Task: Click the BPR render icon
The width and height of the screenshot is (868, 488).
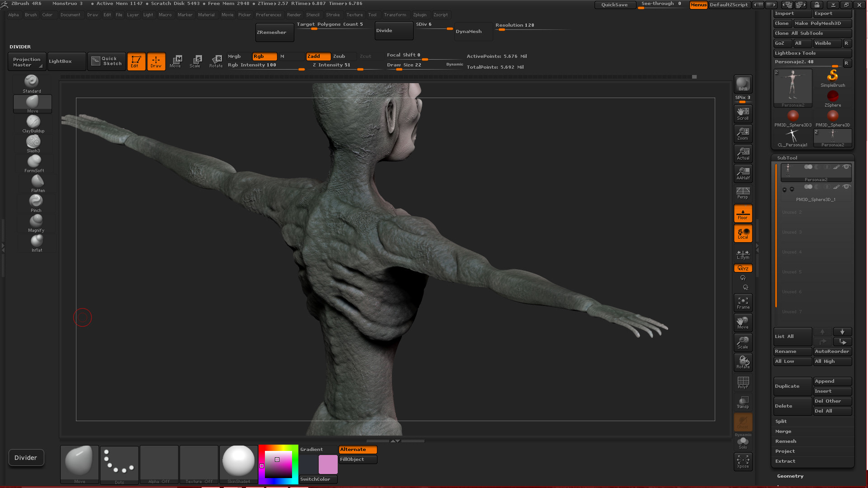Action: 743,84
